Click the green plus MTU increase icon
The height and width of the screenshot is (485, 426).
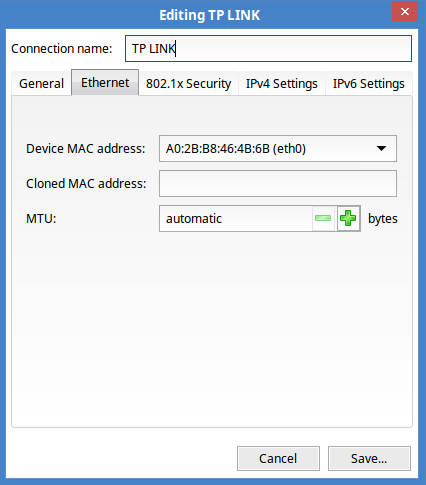tap(348, 218)
